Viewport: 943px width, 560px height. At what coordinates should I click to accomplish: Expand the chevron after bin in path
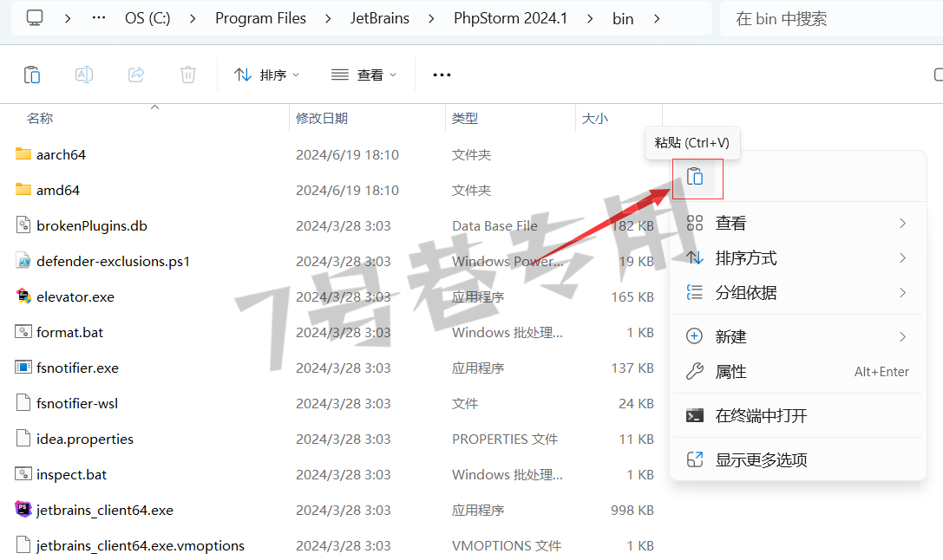click(657, 18)
